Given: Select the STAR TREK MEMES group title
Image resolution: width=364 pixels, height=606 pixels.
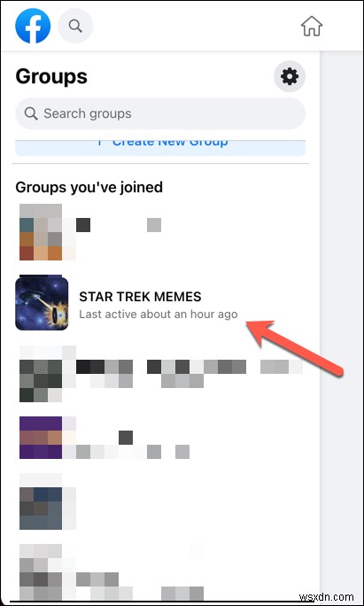Looking at the screenshot, I should (140, 297).
